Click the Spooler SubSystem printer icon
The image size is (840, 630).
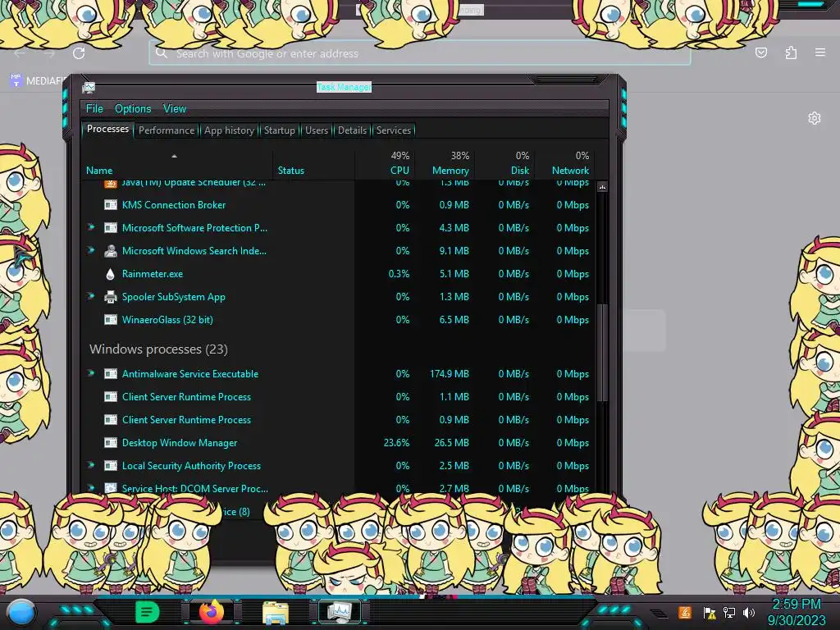111,297
